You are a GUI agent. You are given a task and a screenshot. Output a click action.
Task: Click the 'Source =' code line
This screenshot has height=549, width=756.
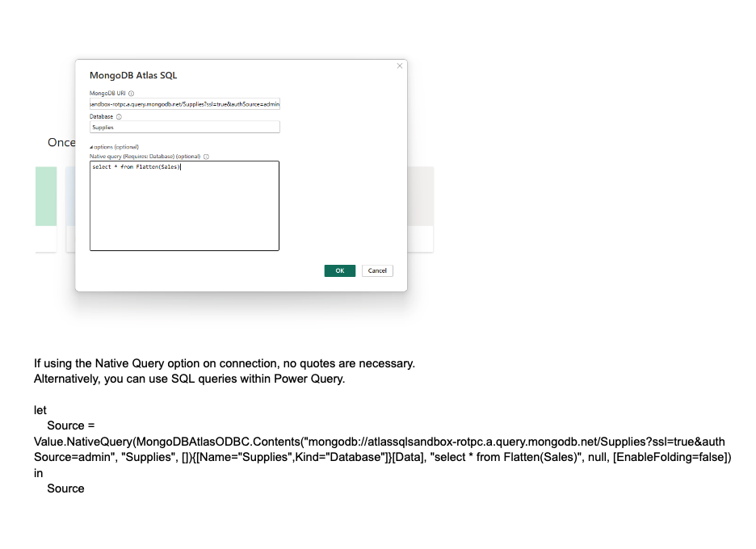pos(71,425)
